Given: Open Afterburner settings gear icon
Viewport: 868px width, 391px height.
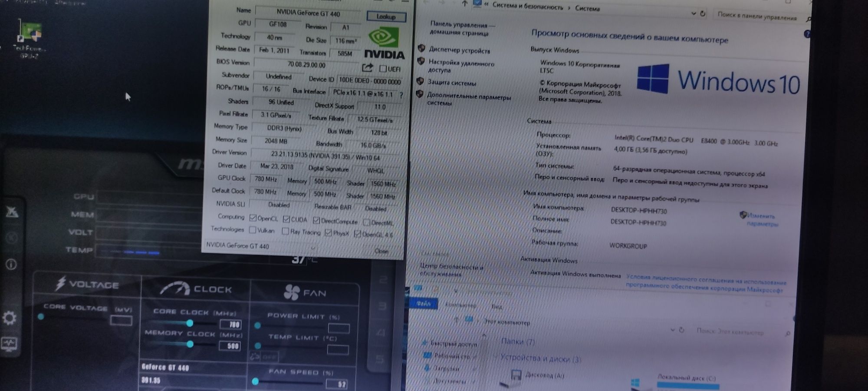Looking at the screenshot, I should [10, 318].
